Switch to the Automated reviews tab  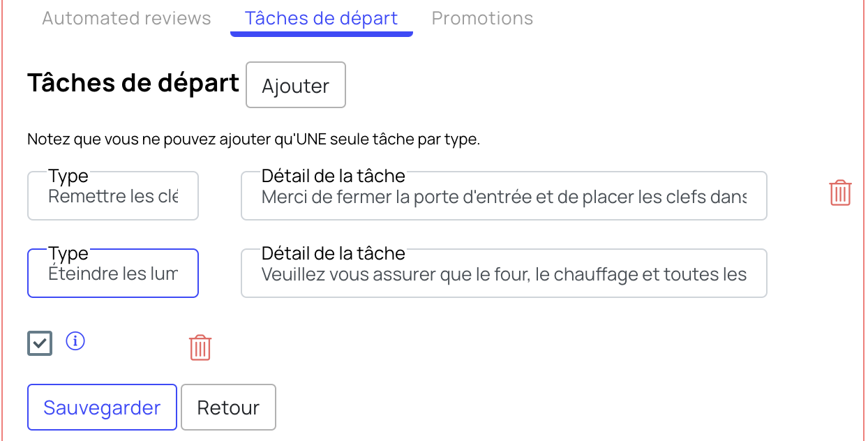point(126,18)
